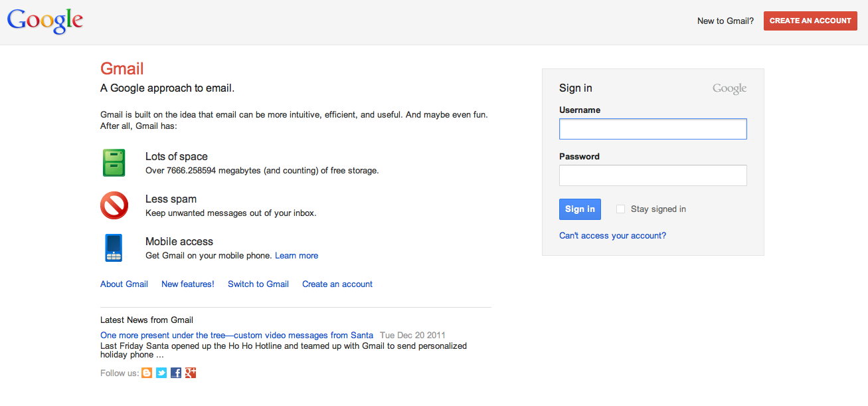
Task: Open the About Gmail link
Action: (x=124, y=284)
